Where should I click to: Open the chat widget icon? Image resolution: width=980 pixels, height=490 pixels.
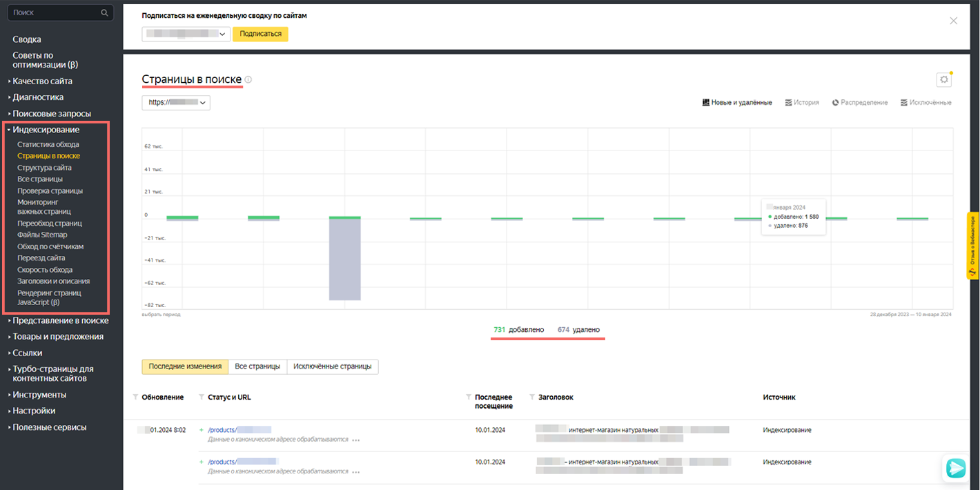coord(956,468)
